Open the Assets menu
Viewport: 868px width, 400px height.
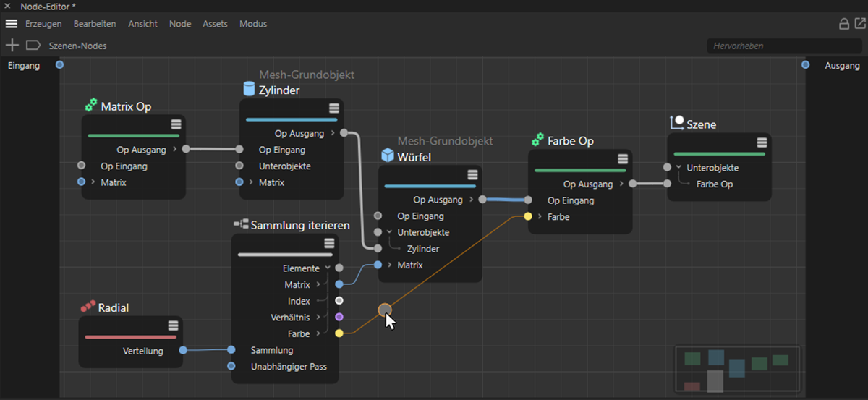click(x=215, y=24)
